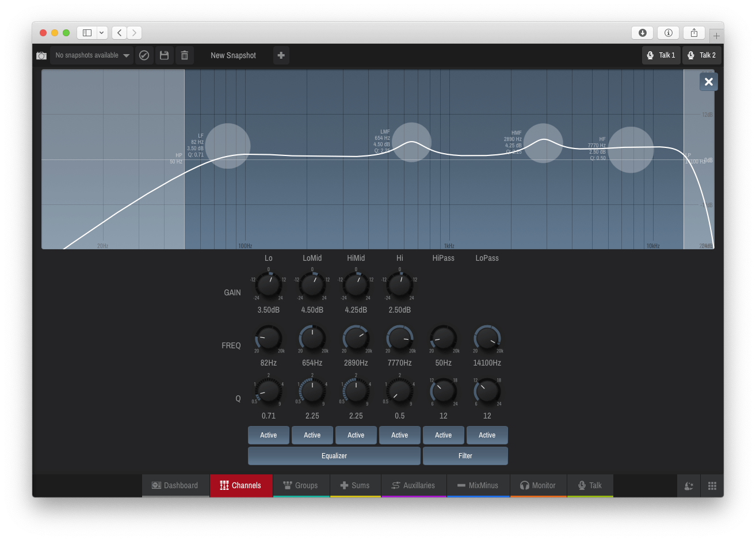Screen dimensions: 756x540
Task: Click the HiMid Q knob
Action: pyautogui.click(x=356, y=391)
